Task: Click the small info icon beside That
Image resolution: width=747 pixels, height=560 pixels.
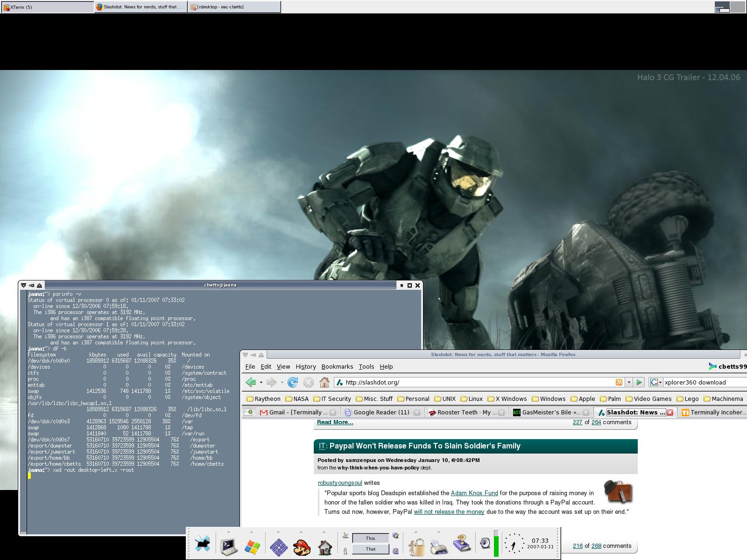Action: [x=345, y=551]
